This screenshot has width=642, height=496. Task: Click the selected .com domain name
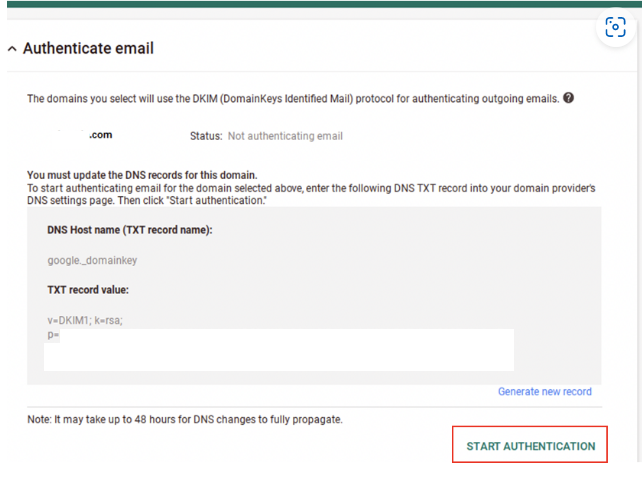100,135
